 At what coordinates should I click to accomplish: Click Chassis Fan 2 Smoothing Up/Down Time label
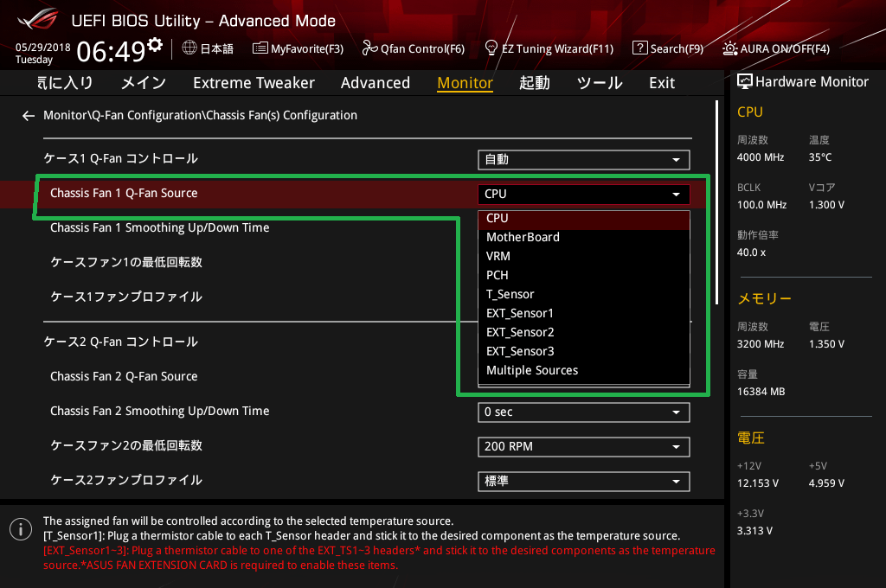click(x=159, y=412)
